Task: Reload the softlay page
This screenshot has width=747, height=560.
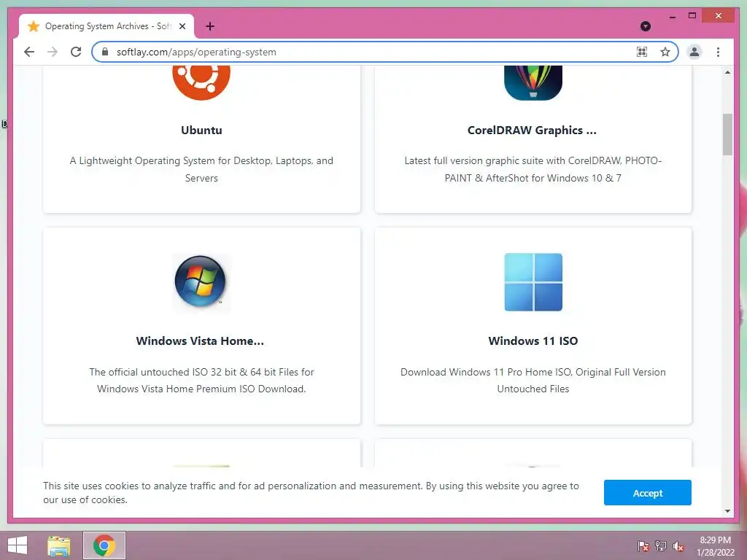Action: tap(76, 52)
